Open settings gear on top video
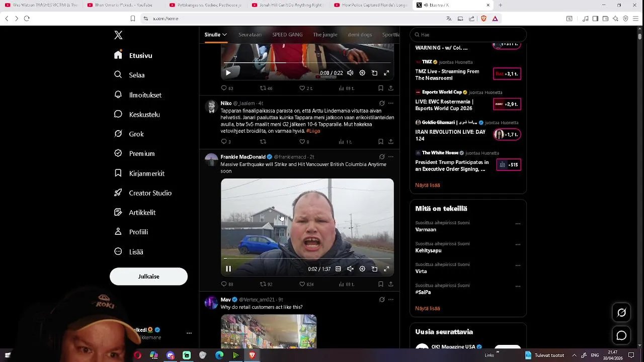The width and height of the screenshot is (644, 362). 362,73
